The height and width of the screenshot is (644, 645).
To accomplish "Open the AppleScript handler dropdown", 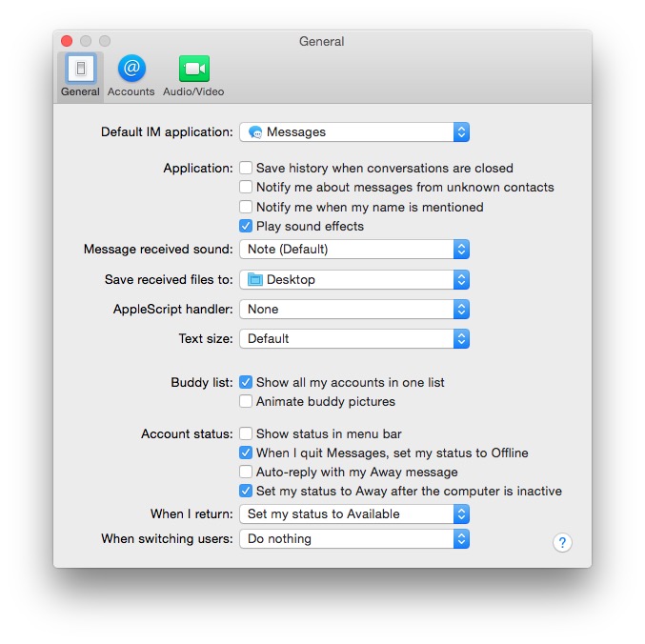I will point(354,310).
